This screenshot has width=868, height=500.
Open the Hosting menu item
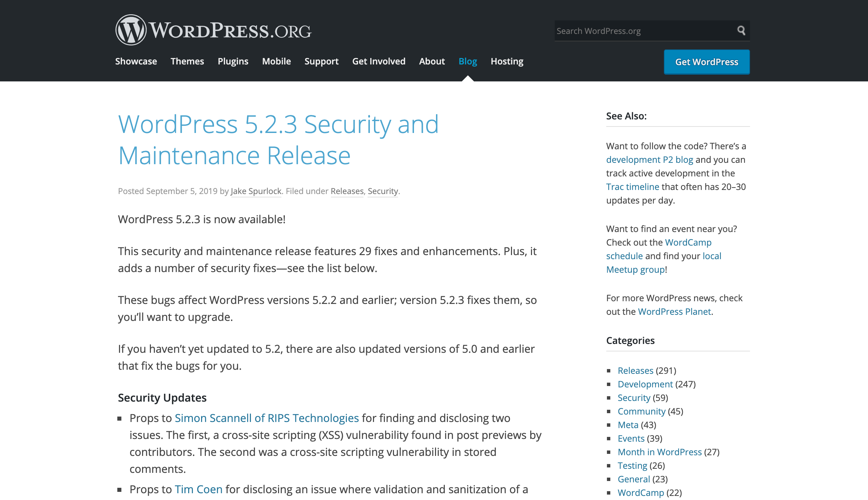507,61
